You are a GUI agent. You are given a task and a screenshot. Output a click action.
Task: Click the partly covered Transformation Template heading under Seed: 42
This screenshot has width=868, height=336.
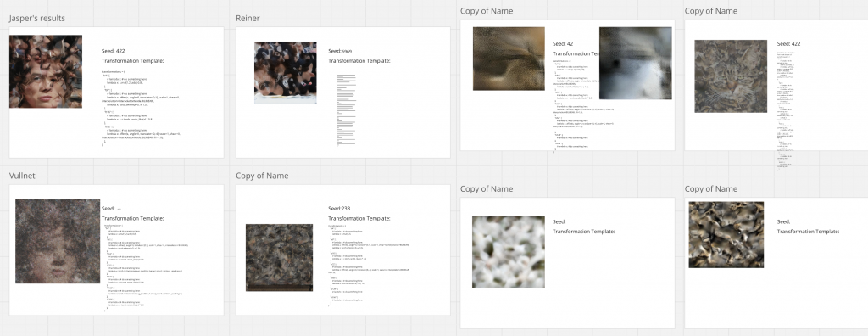[x=576, y=53]
